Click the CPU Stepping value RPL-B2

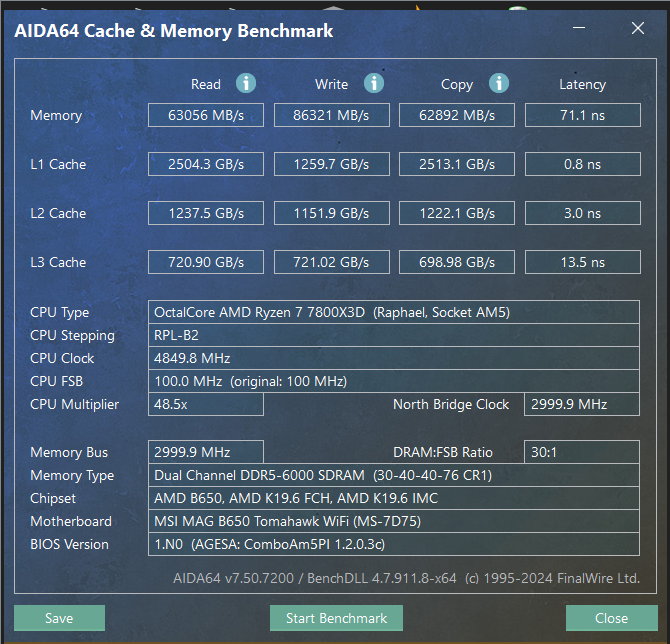394,335
